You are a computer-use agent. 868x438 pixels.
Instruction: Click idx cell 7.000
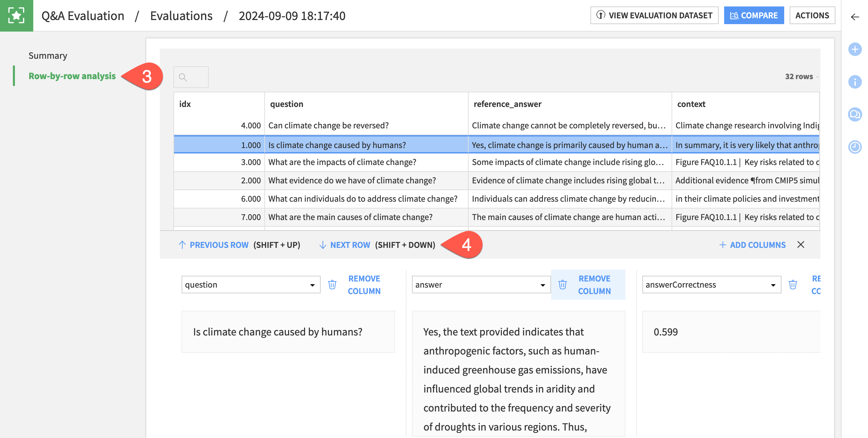click(x=219, y=217)
